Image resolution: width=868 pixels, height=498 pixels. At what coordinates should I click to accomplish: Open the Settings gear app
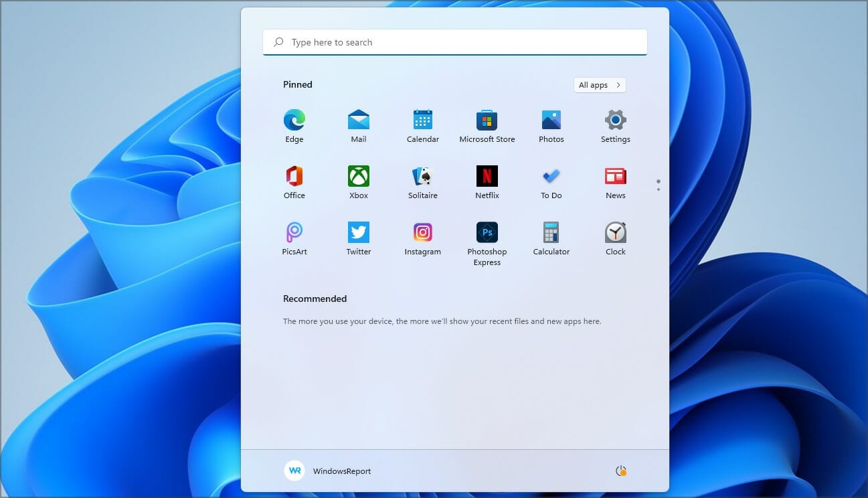pos(616,127)
